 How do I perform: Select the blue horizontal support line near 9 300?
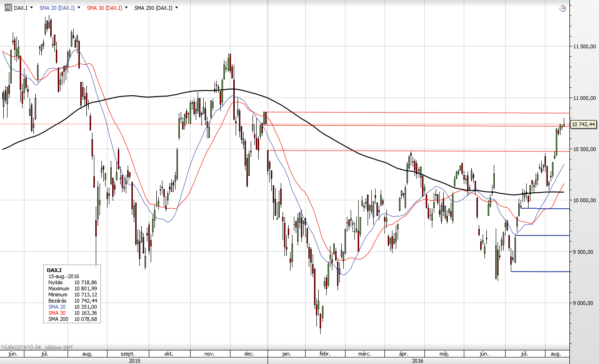point(540,272)
